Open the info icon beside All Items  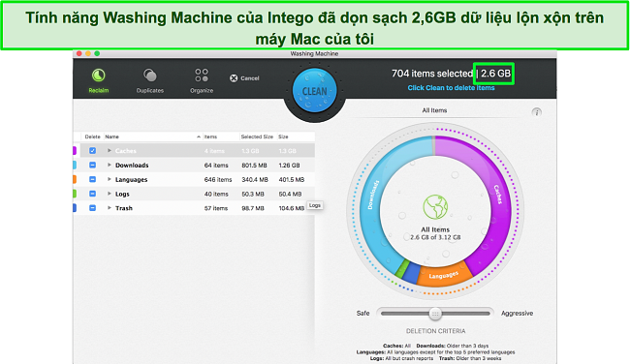[x=536, y=112]
